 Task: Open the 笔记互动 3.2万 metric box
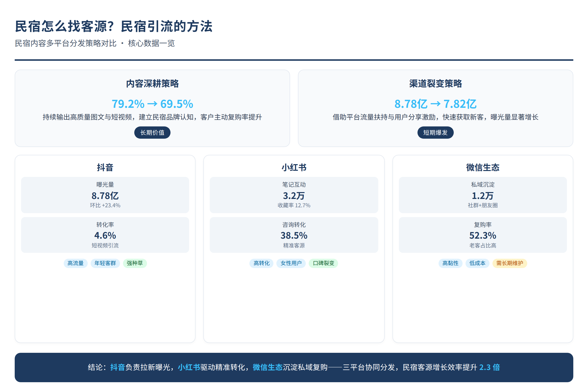point(294,195)
